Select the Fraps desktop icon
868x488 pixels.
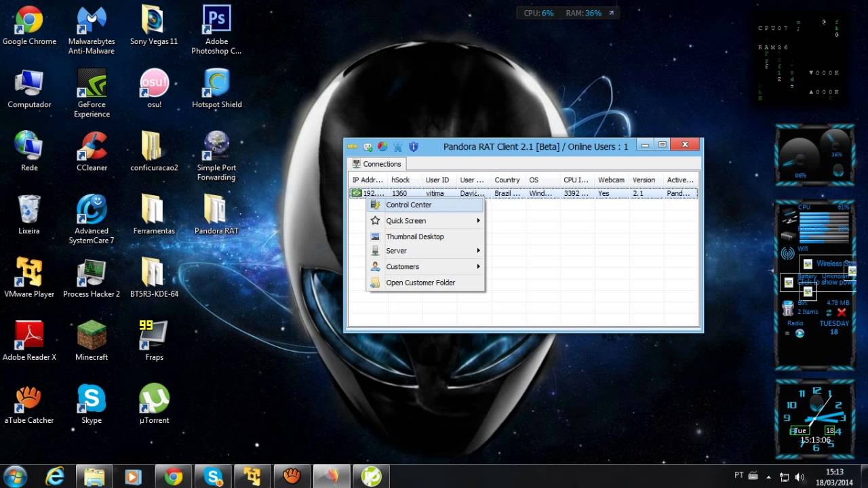coord(154,341)
